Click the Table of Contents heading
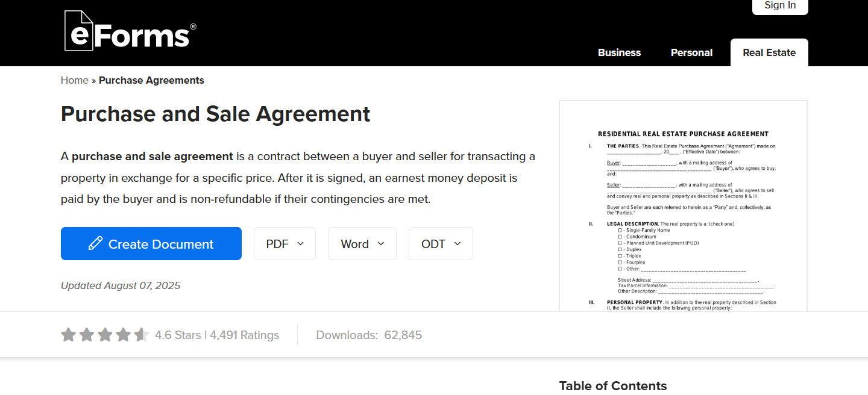Image resolution: width=868 pixels, height=395 pixels. coord(613,385)
